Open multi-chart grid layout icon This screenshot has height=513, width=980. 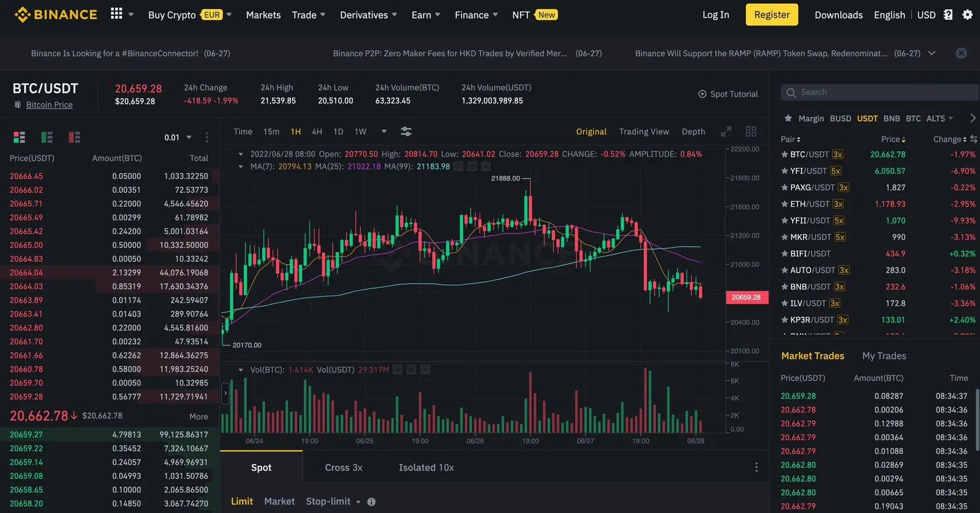tap(751, 132)
